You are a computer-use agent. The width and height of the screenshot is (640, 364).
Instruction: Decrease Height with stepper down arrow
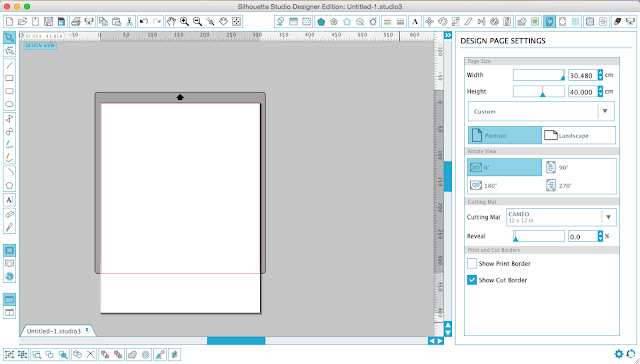pos(600,94)
